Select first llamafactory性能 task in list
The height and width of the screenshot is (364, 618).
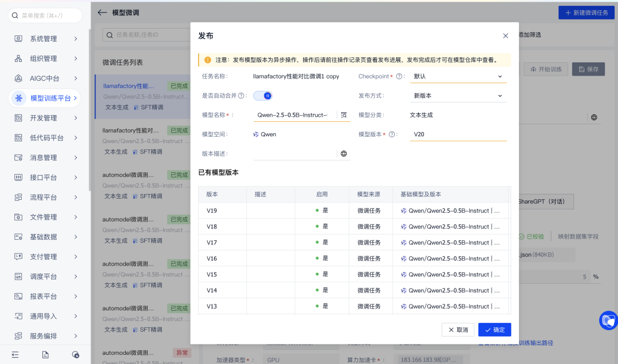click(x=143, y=97)
